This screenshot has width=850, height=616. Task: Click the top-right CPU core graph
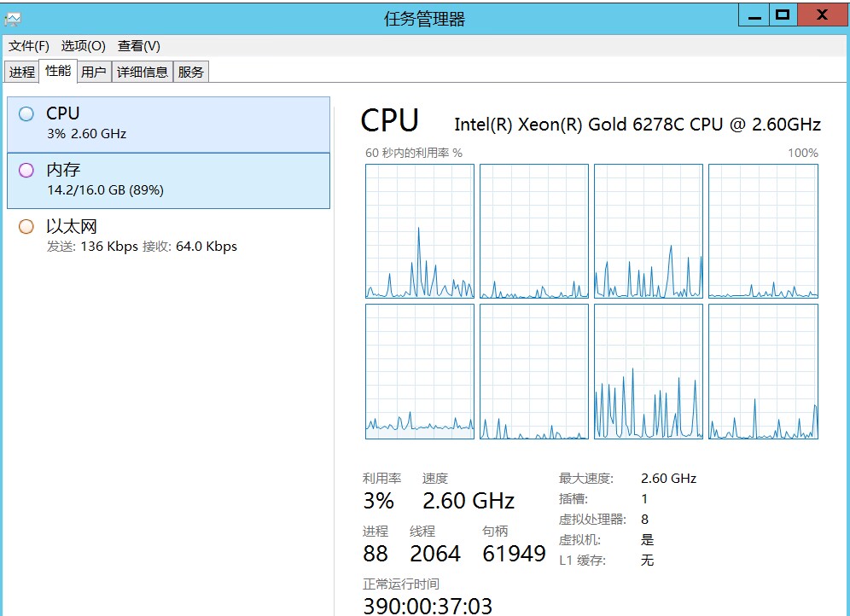point(763,231)
